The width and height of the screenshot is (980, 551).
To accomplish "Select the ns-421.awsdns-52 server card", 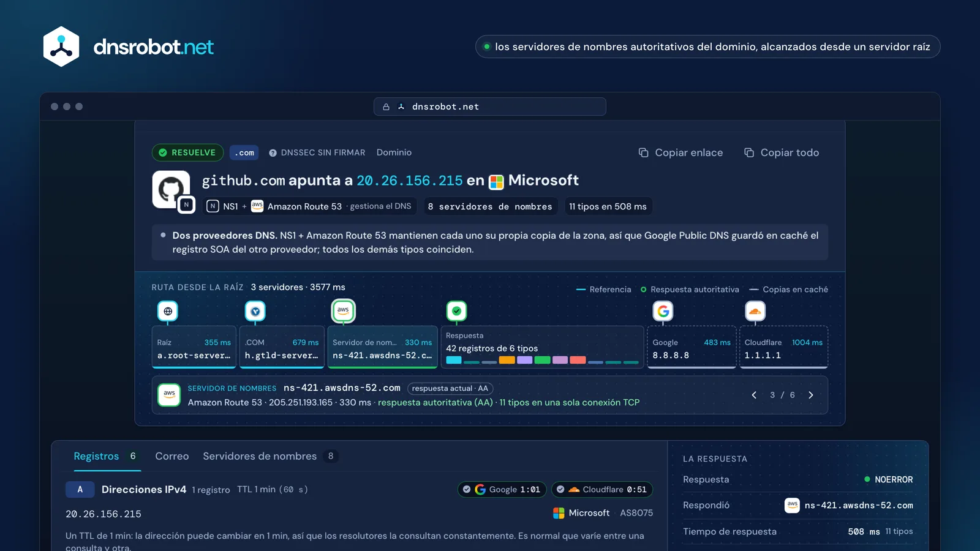I will click(x=382, y=347).
